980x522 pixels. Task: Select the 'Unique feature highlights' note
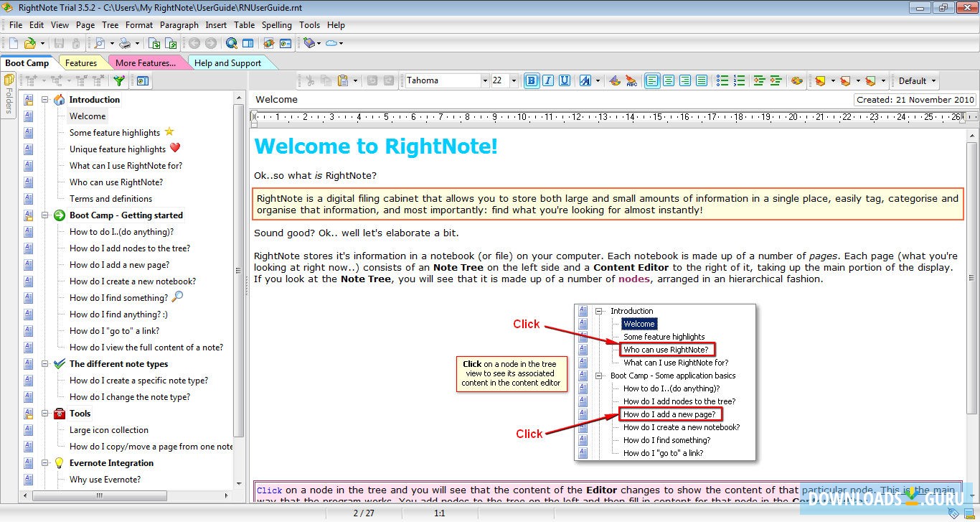click(x=118, y=149)
